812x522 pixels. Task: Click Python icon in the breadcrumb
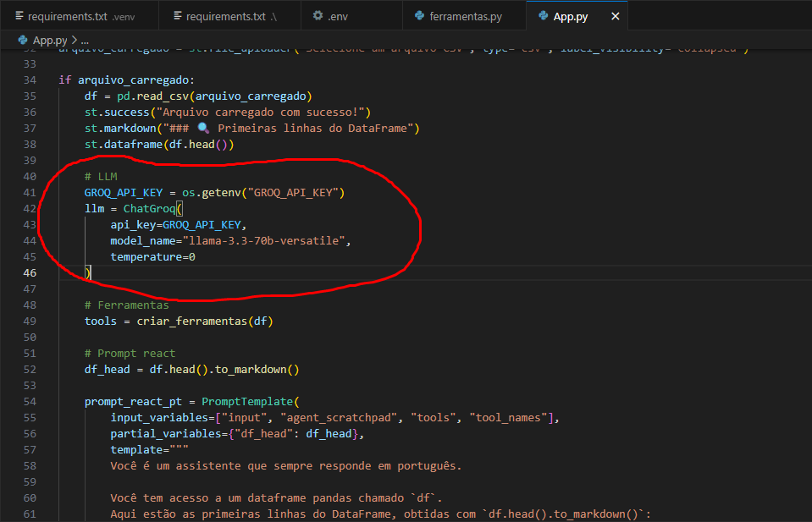click(x=23, y=39)
